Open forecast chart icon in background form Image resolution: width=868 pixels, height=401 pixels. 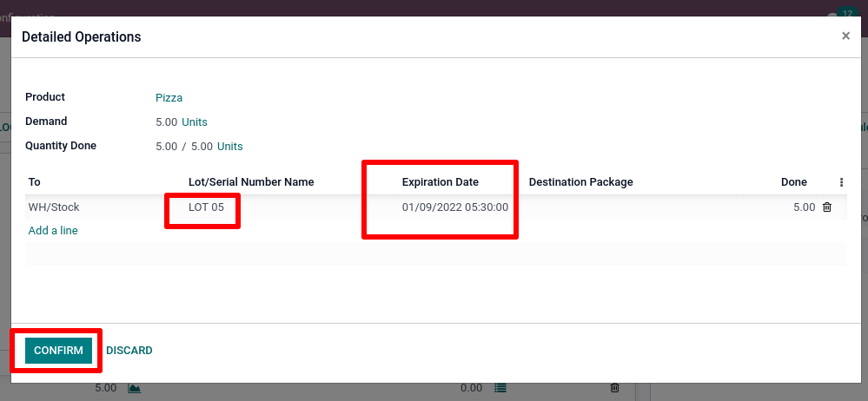[134, 388]
